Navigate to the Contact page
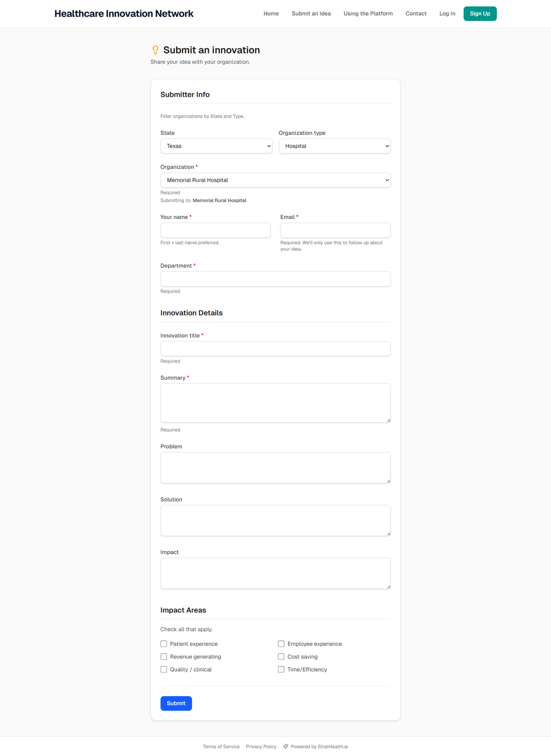Viewport: 551px width, 756px height. tap(416, 14)
